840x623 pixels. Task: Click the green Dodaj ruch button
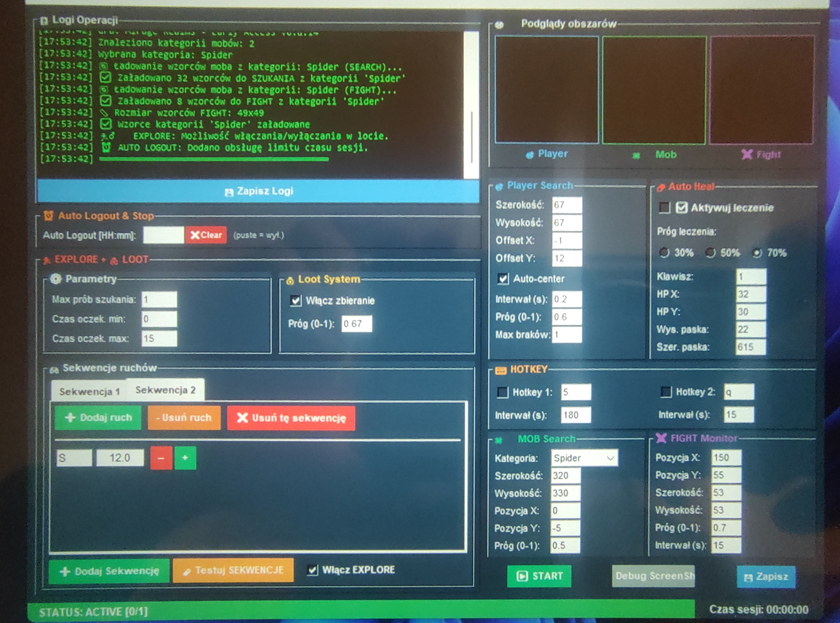pyautogui.click(x=98, y=418)
